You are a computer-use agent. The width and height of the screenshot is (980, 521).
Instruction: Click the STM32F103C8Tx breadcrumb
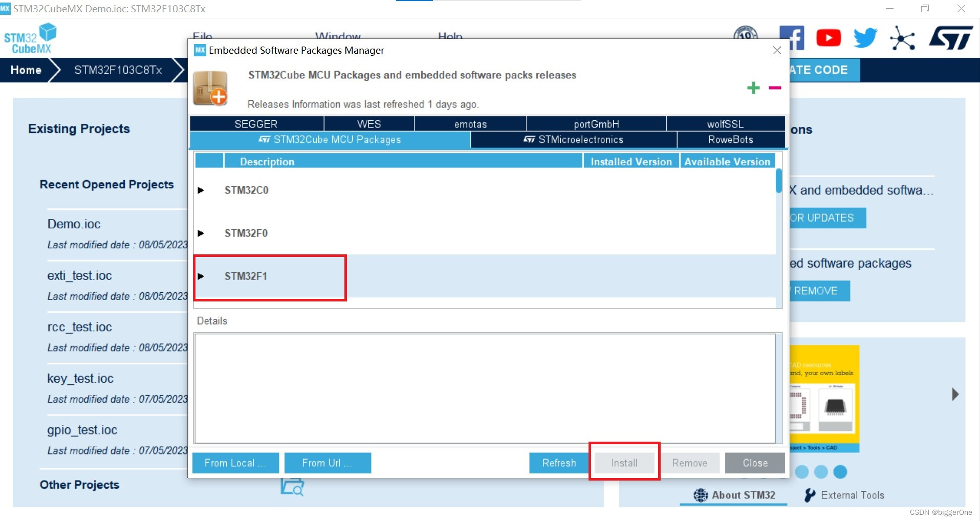(x=118, y=70)
